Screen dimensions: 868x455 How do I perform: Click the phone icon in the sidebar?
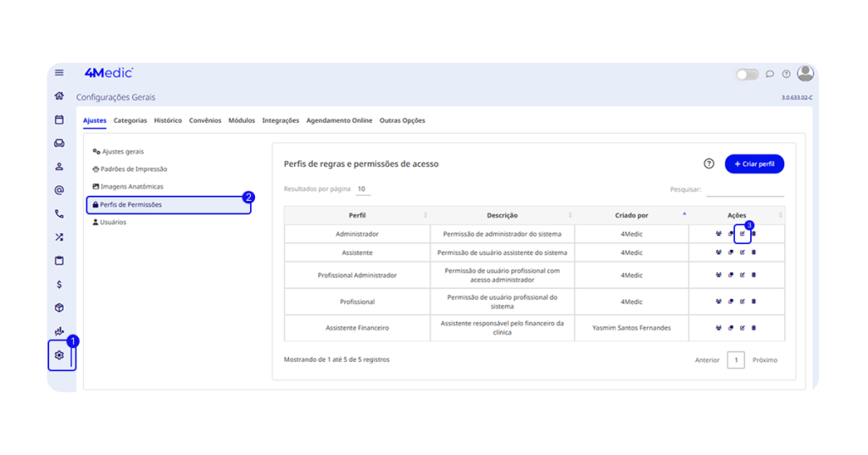tap(59, 214)
